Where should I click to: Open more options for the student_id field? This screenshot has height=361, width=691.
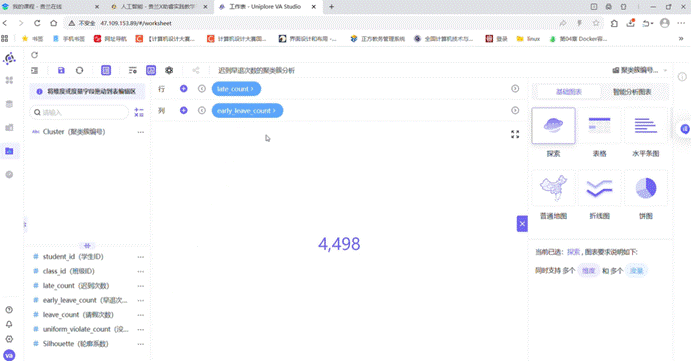pos(141,257)
